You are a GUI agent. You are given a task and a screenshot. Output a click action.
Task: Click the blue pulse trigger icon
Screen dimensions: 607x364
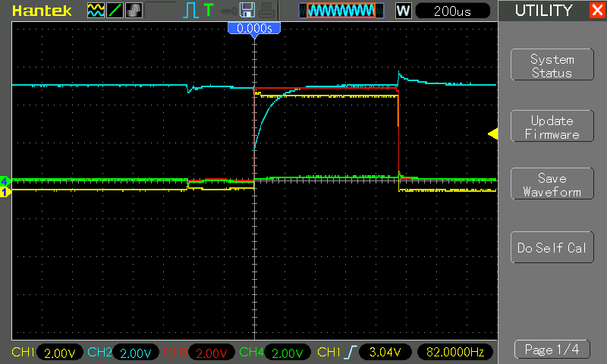click(190, 11)
